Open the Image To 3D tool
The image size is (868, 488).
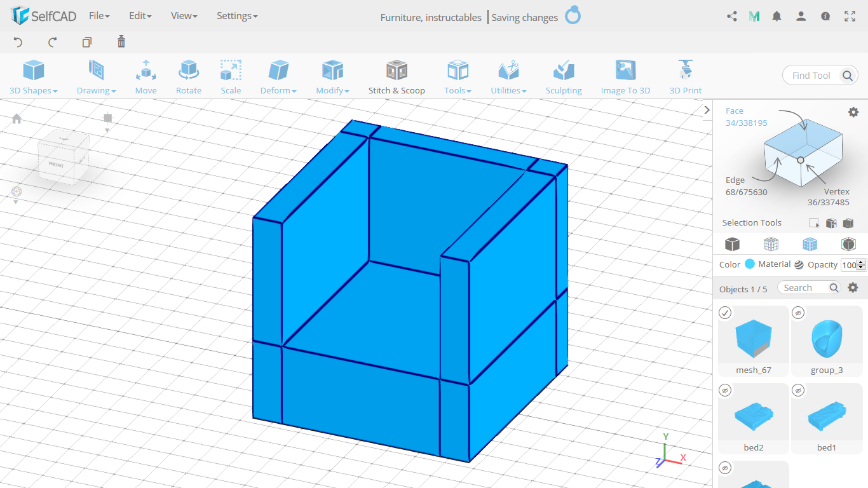tap(626, 77)
